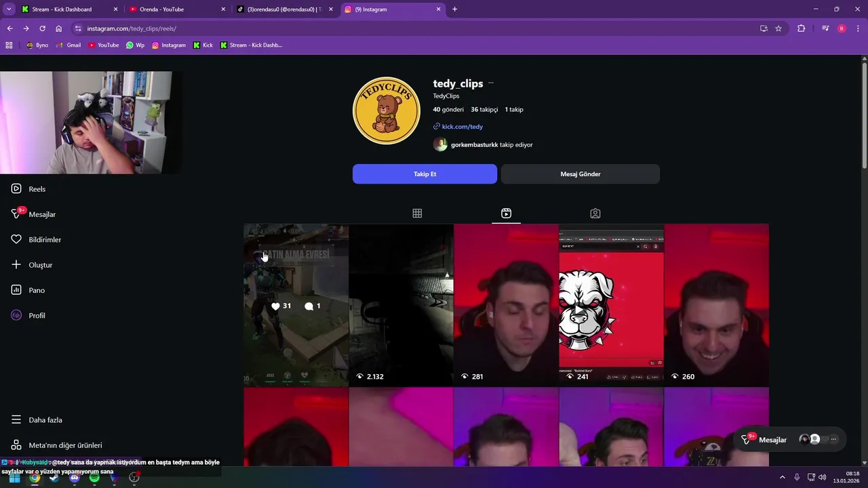Screen dimensions: 868x488
Task: Click the Takip Et follow button
Action: pos(425,174)
